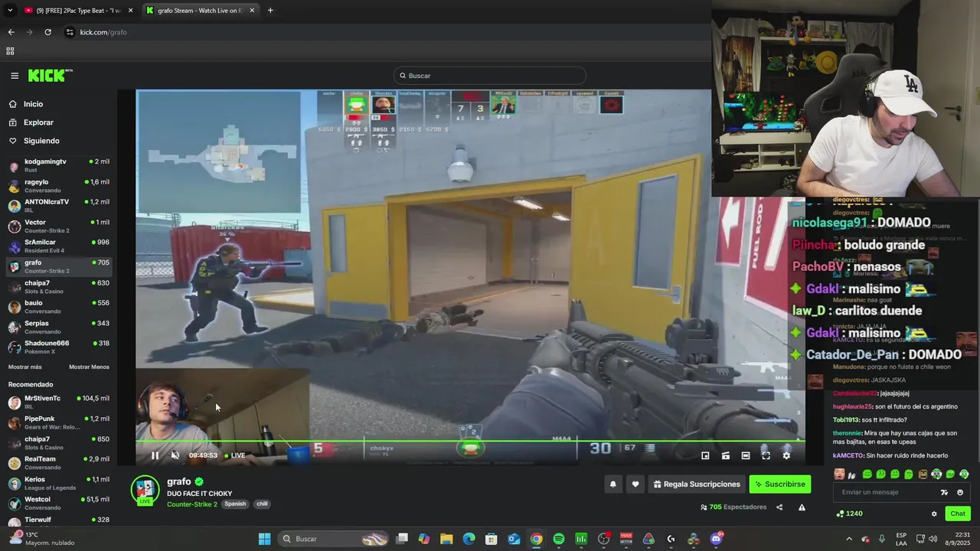Enable picture-in-picture in player

tap(705, 455)
